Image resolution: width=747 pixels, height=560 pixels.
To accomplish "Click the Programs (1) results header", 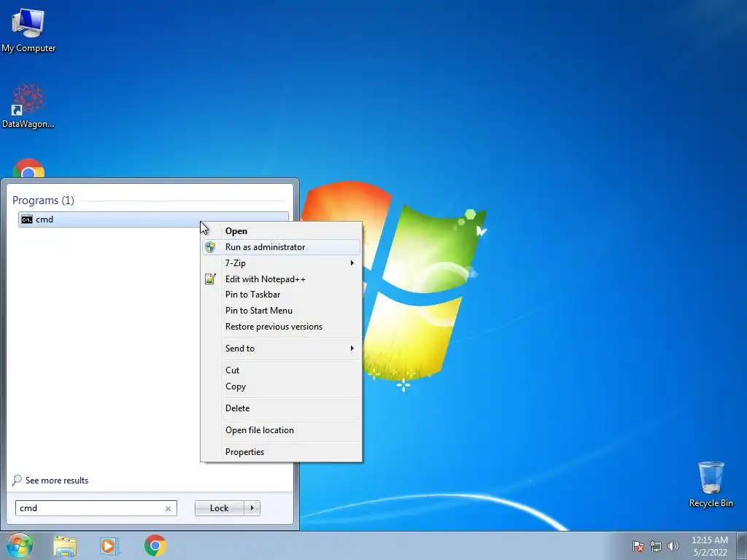I will pos(43,201).
